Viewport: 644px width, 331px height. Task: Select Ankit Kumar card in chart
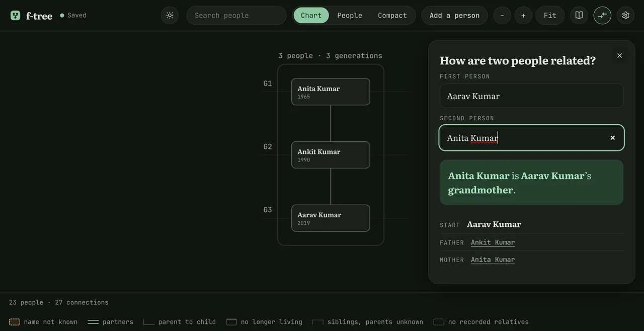(x=331, y=155)
